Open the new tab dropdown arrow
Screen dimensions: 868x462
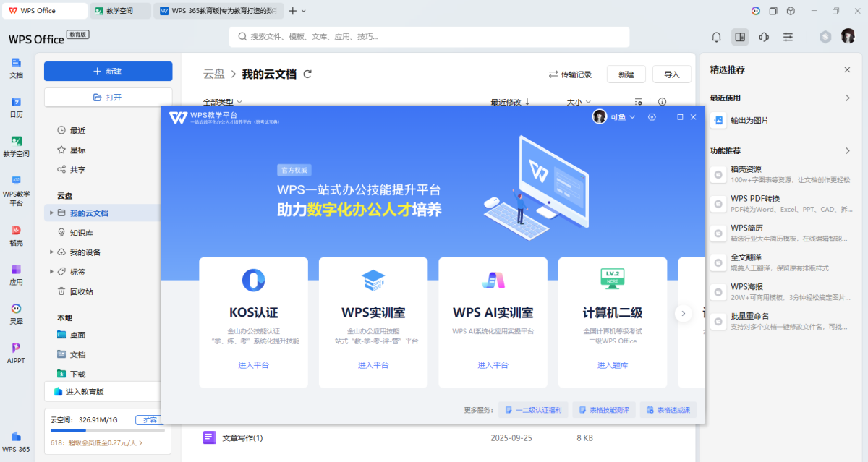[303, 11]
